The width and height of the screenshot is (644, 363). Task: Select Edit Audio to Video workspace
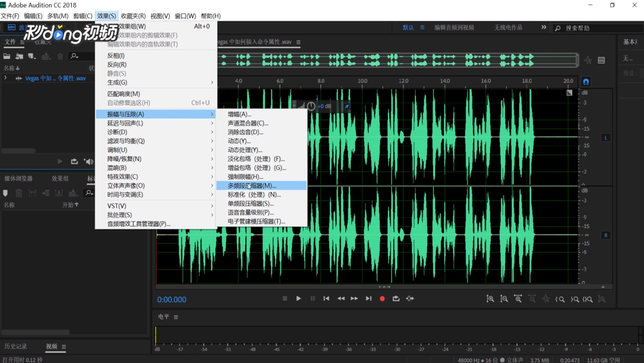point(454,28)
